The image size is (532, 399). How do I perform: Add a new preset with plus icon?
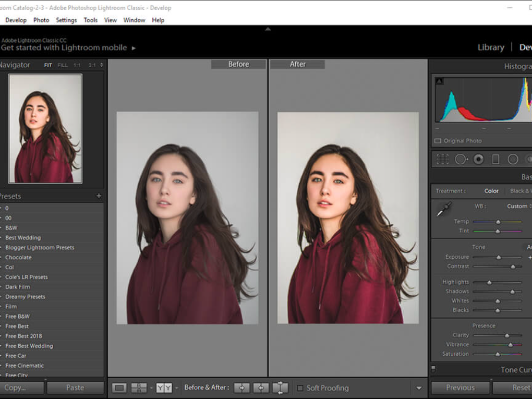[x=99, y=196]
